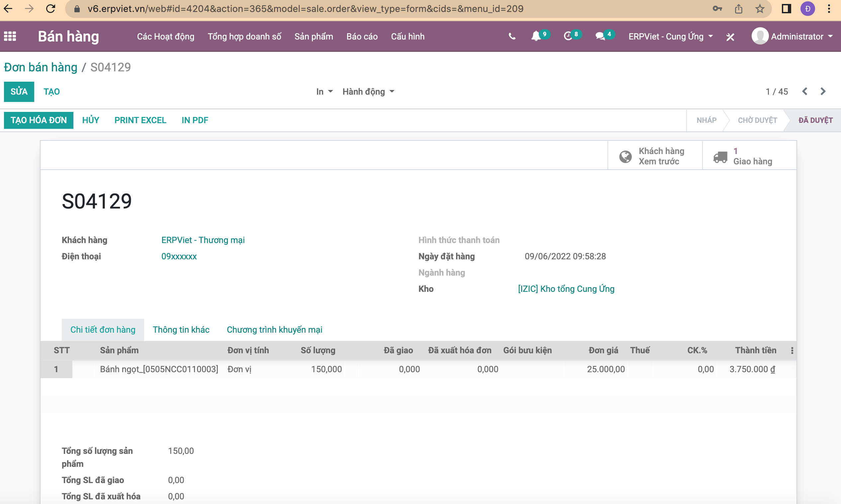841x504 pixels.
Task: Click the share page icon in address bar
Action: [x=739, y=9]
